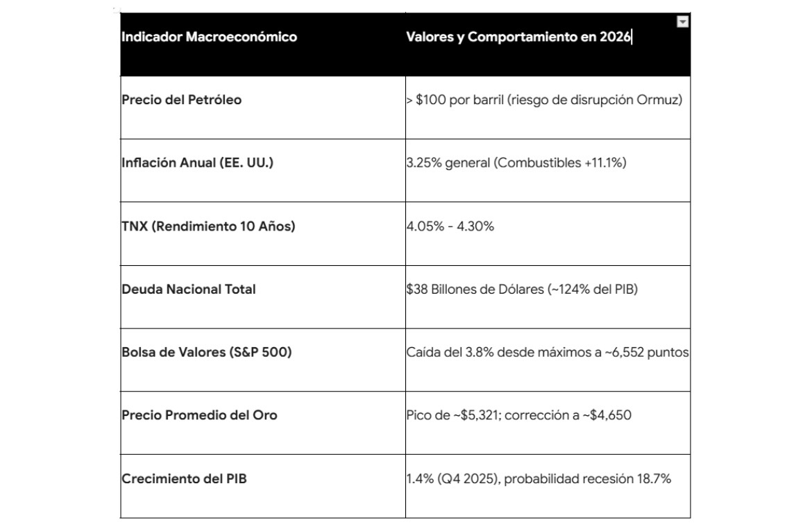
Task: Click the '4.05% - 4.30%' value cell
Action: (450, 226)
